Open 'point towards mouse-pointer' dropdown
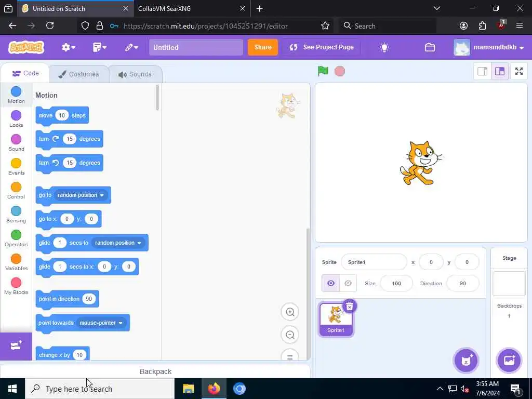The image size is (532, 399). coord(101,323)
